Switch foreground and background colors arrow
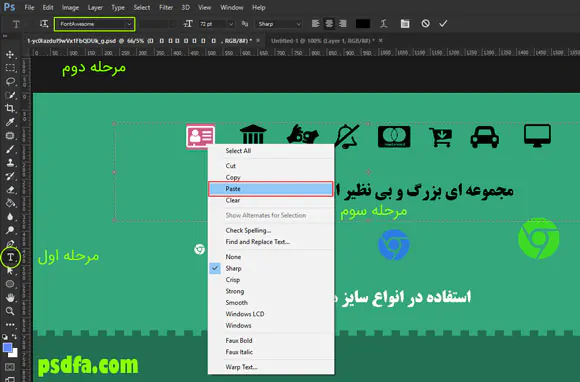 point(14,337)
